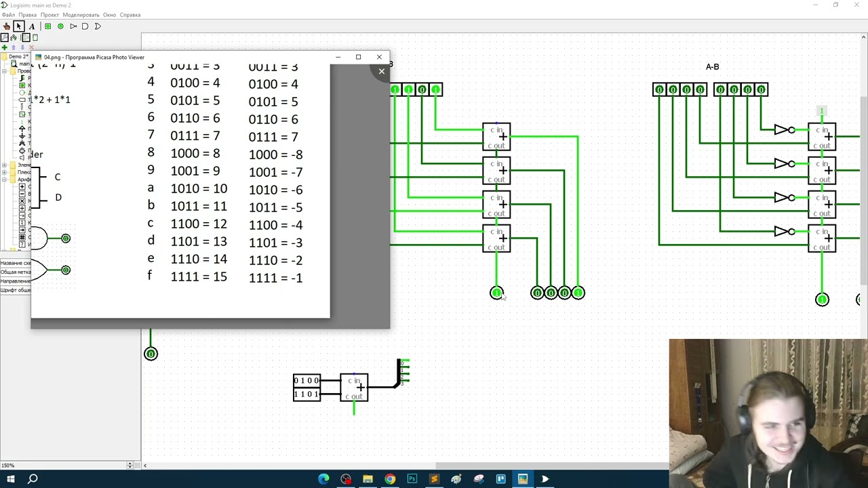This screenshot has height=488, width=868.
Task: Launch Chrome from the taskbar
Action: 390,479
